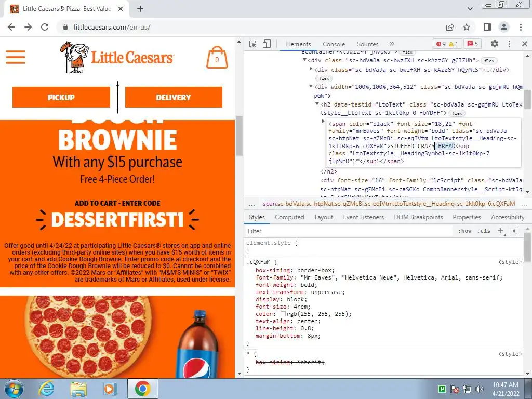Open the Windows Start button
Viewport: 532px width, 399px height.
(14, 389)
